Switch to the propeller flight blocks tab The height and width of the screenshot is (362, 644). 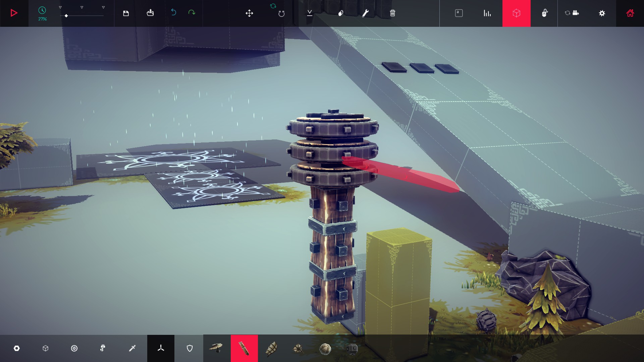coord(161,348)
